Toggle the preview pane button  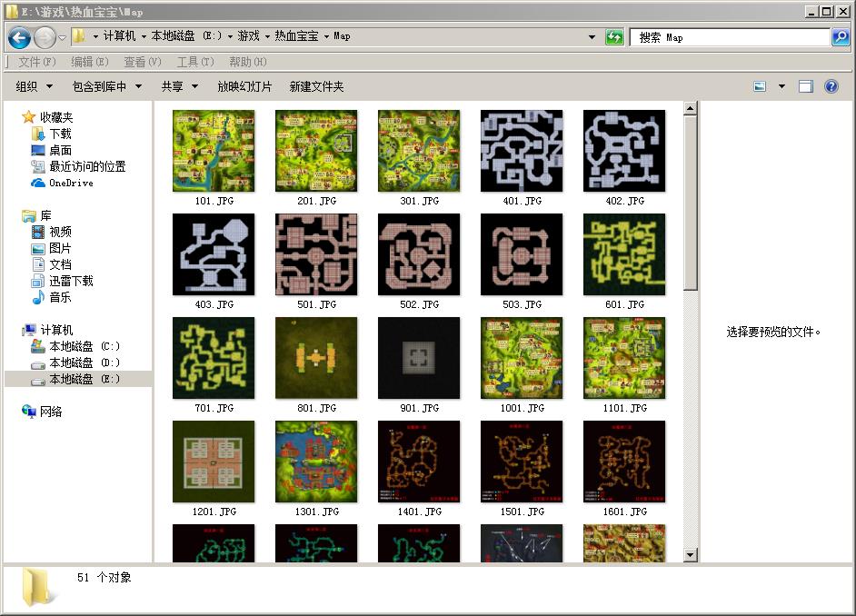pyautogui.click(x=806, y=86)
